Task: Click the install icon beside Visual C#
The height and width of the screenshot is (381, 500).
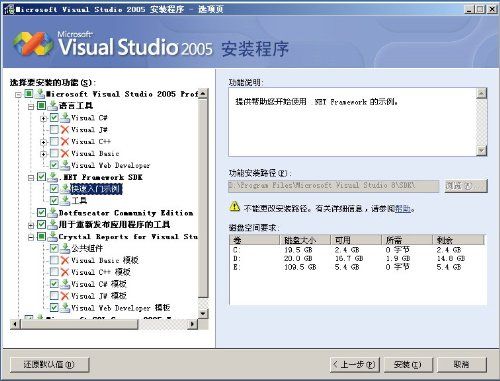Action: tap(65, 118)
